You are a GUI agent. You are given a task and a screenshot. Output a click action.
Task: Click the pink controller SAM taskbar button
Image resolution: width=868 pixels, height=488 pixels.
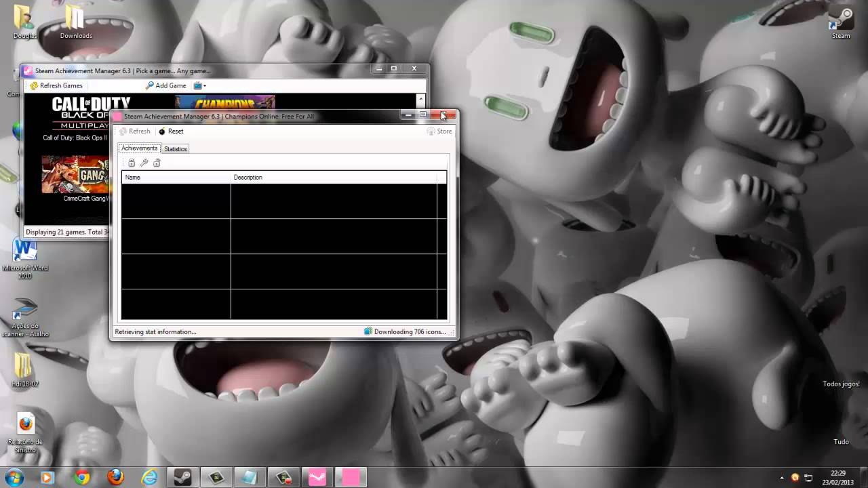[x=317, y=478]
